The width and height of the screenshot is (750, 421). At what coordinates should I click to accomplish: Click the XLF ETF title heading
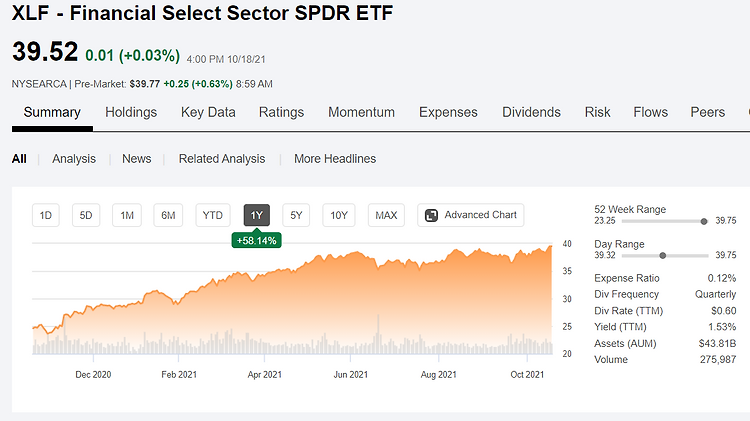click(x=202, y=13)
